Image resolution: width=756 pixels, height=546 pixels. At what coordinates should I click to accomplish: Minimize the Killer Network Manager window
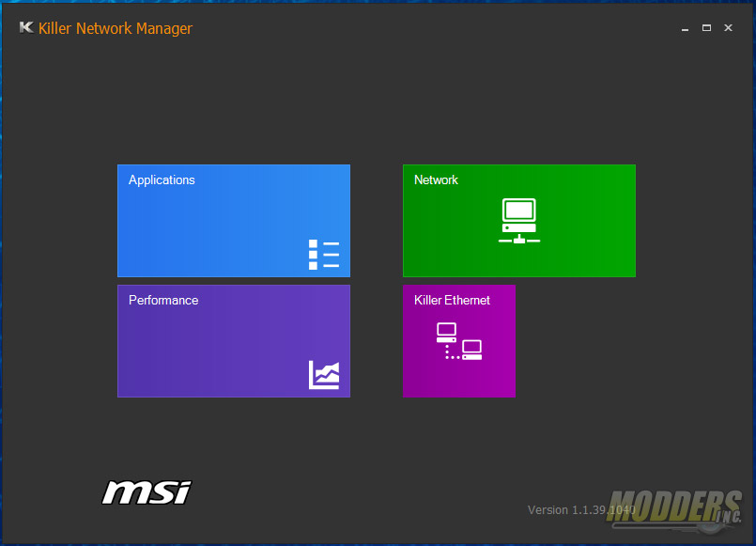(685, 28)
